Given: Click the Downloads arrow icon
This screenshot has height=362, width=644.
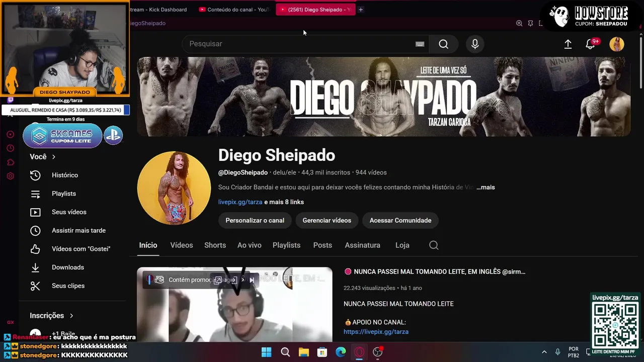Looking at the screenshot, I should click(x=35, y=267).
